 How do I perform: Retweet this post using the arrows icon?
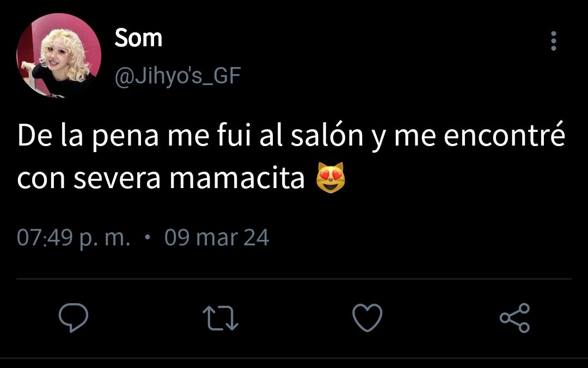pyautogui.click(x=220, y=318)
